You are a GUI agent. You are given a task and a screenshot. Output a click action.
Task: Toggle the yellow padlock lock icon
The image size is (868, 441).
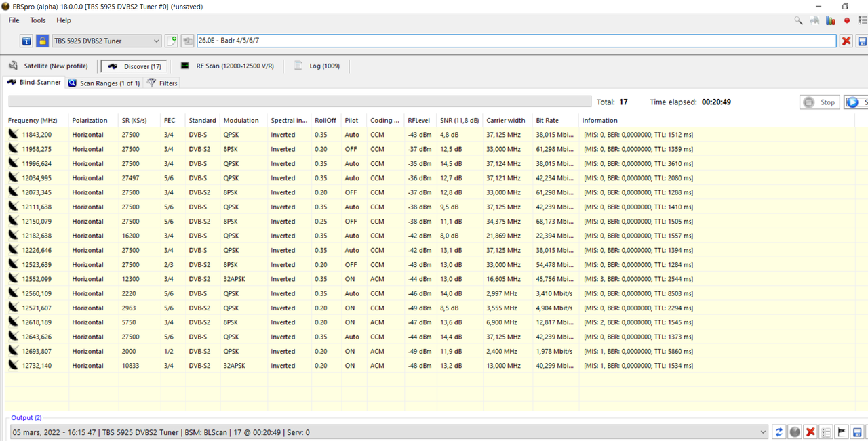point(42,41)
